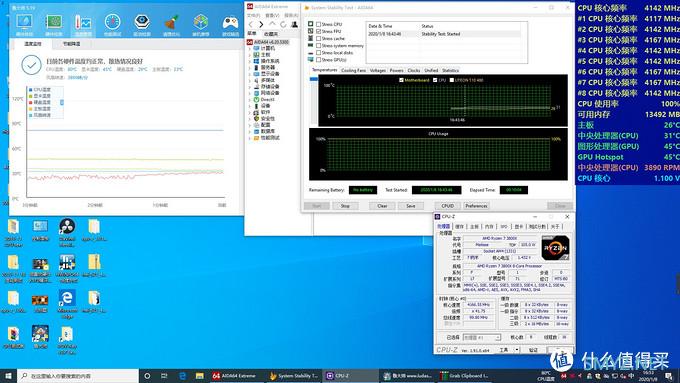680x383 pixels.
Task: Switch to Grab Clipboard taskbar button
Action: [465, 376]
